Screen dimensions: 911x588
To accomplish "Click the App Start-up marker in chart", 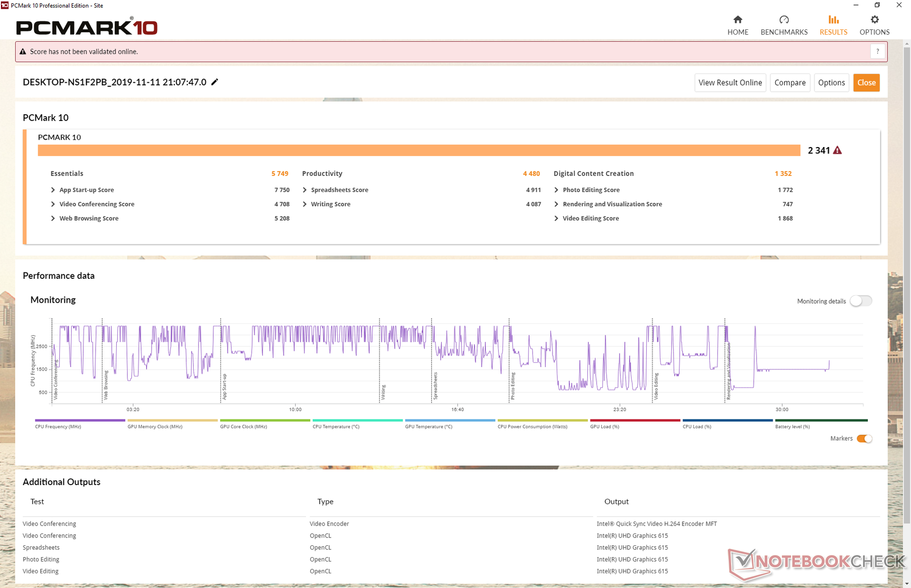I will [x=225, y=387].
